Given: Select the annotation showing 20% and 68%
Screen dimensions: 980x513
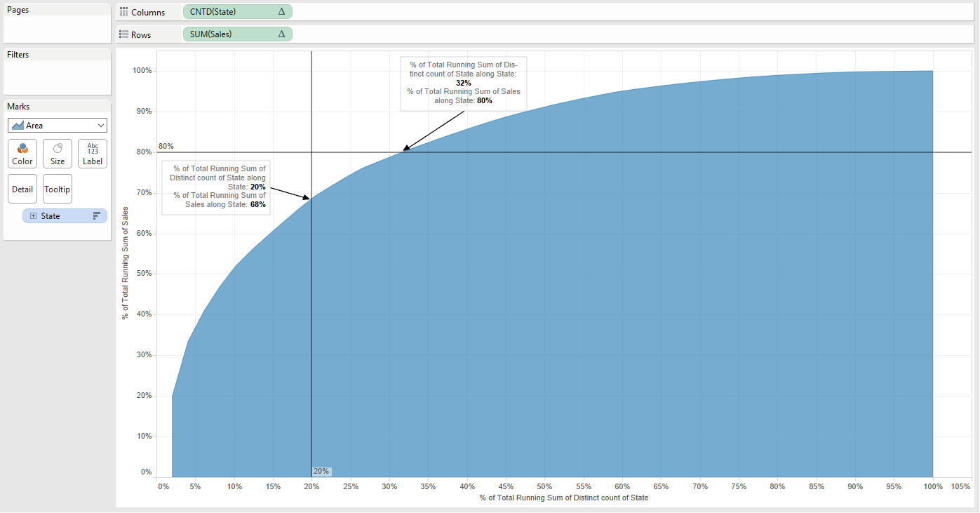Looking at the screenshot, I should [x=215, y=187].
